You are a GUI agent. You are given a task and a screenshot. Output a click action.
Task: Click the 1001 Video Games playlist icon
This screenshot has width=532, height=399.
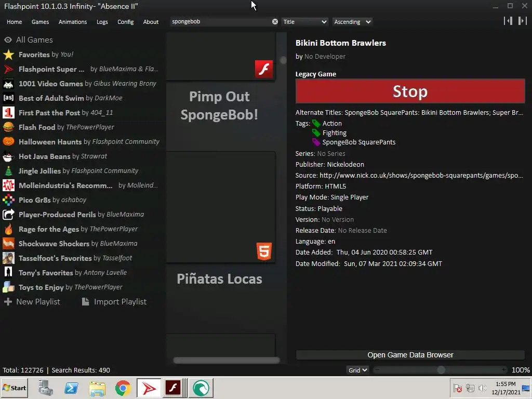(x=8, y=84)
